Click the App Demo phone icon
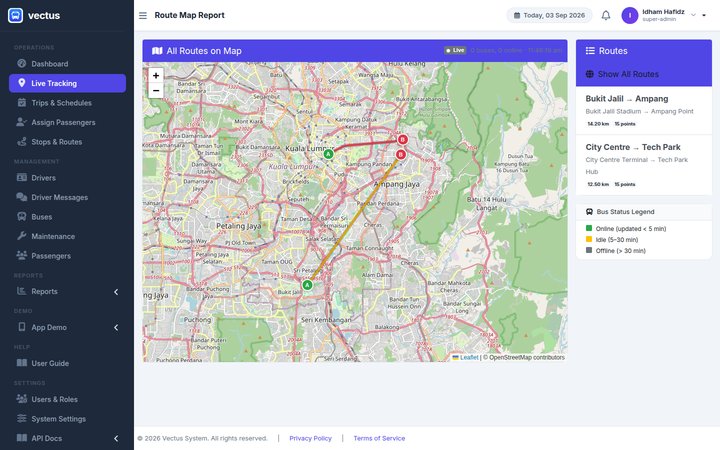720x450 pixels. (22, 327)
